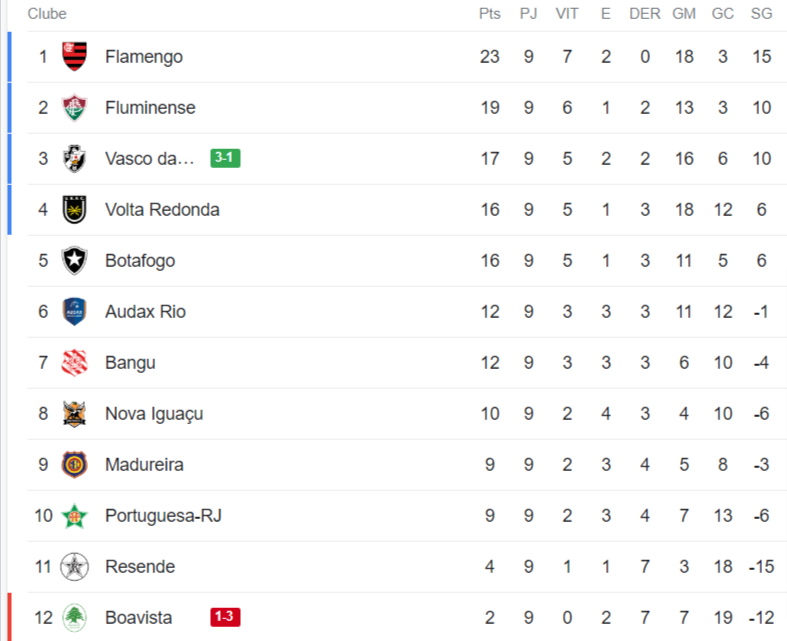Click the Volta Redonda crest icon
The width and height of the screenshot is (787, 641).
[x=75, y=210]
